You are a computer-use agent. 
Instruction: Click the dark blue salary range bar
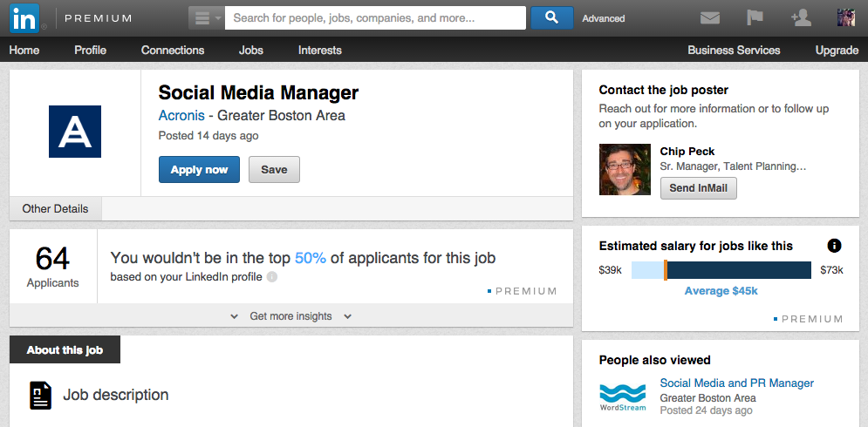pyautogui.click(x=739, y=270)
